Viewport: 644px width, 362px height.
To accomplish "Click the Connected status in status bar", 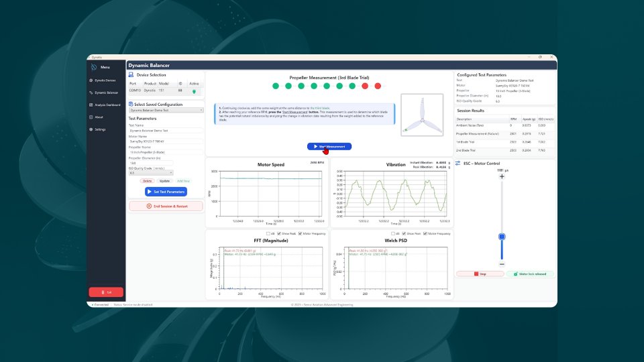I will 100,305.
